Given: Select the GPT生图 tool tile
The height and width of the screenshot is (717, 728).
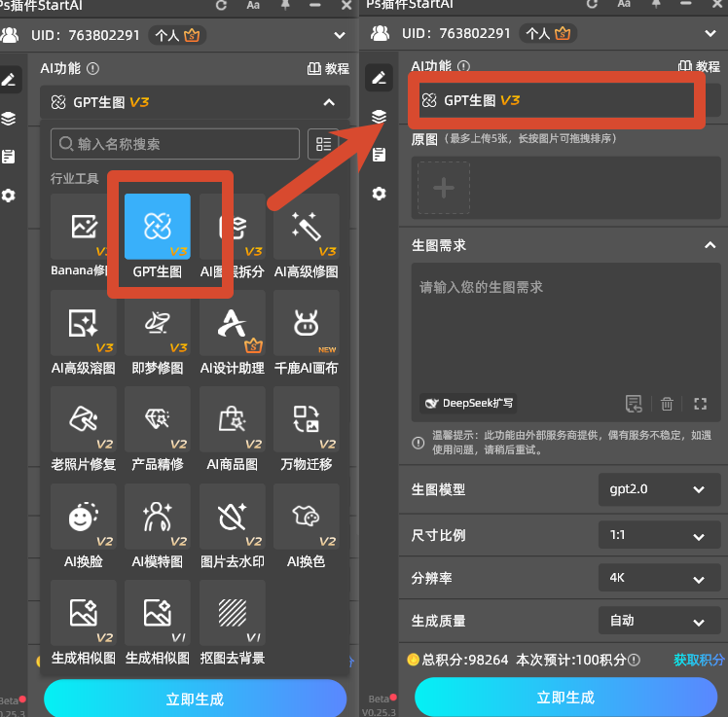Looking at the screenshot, I should 158,227.
